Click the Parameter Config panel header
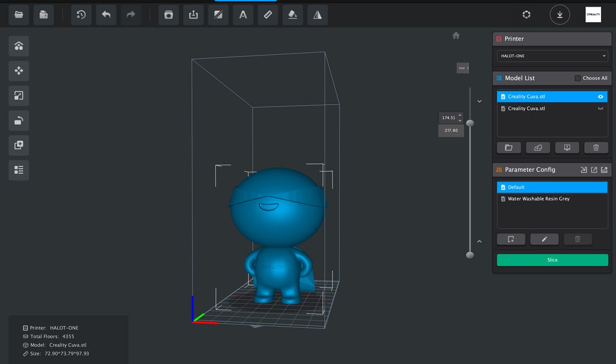The height and width of the screenshot is (364, 616). (x=552, y=170)
